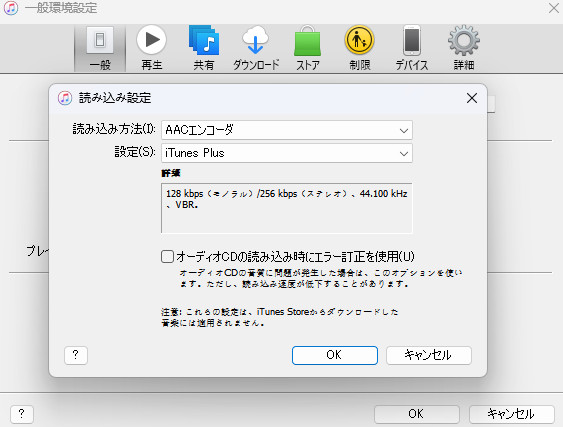Close the 読み込み設定 dialog with X
The width and height of the screenshot is (563, 427).
click(472, 98)
